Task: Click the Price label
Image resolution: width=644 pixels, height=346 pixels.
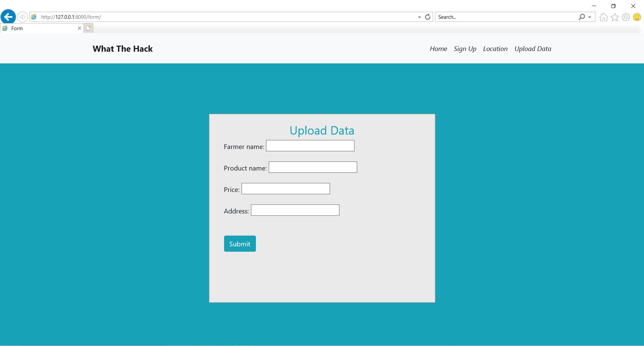Action: point(232,190)
